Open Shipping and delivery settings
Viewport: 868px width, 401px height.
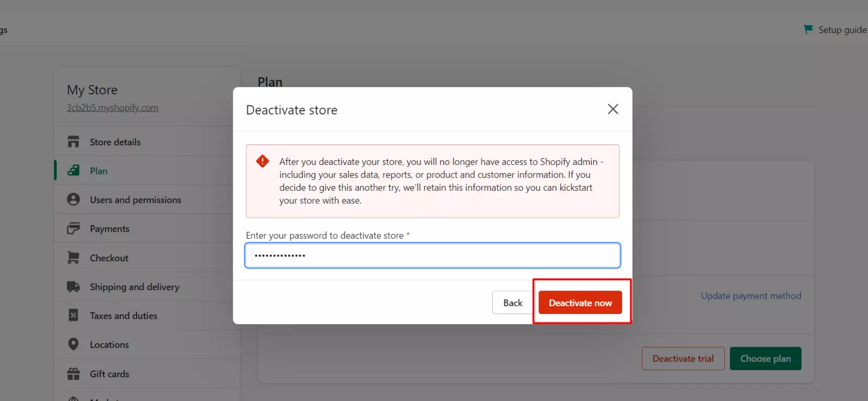(147, 287)
